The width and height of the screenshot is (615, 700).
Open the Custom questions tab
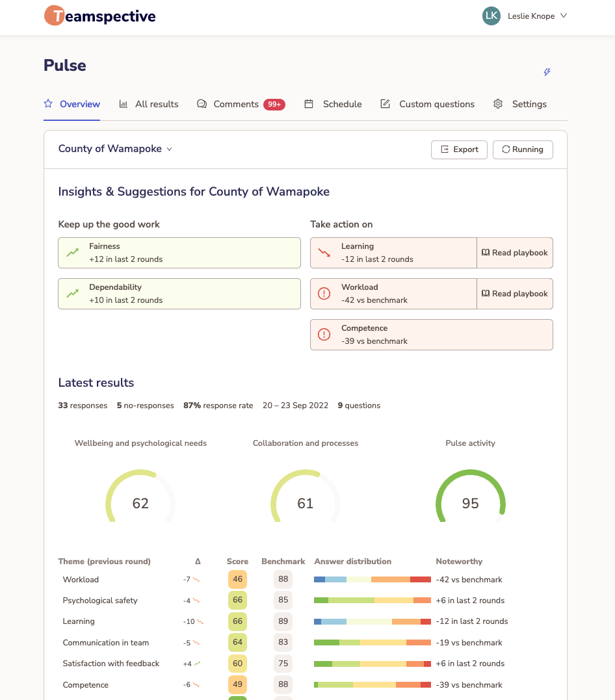point(428,104)
